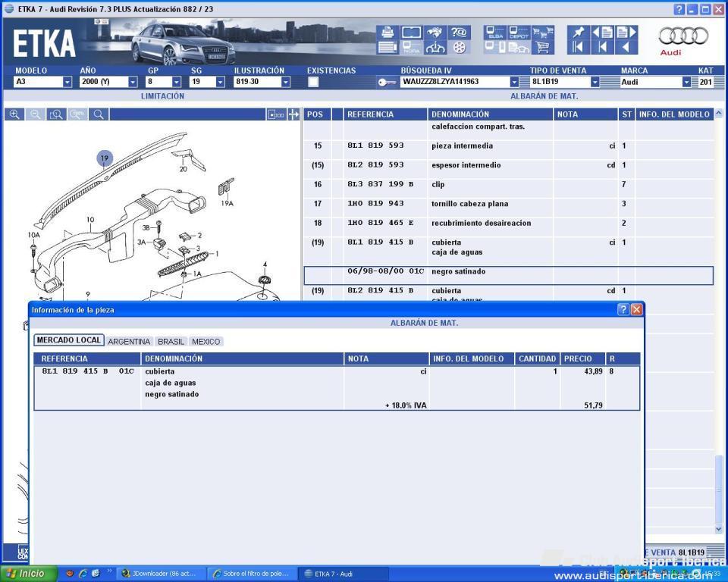Click the parts list table icon

[388, 47]
